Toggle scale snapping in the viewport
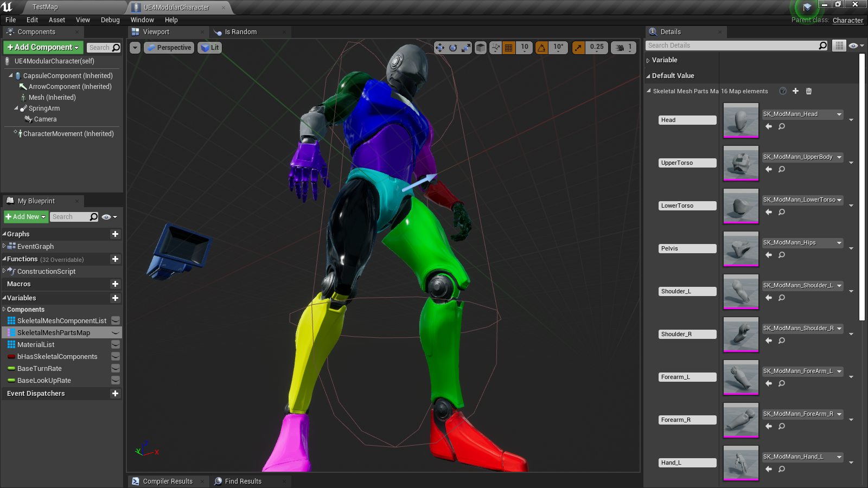Screen dimensions: 868x488 (577, 48)
